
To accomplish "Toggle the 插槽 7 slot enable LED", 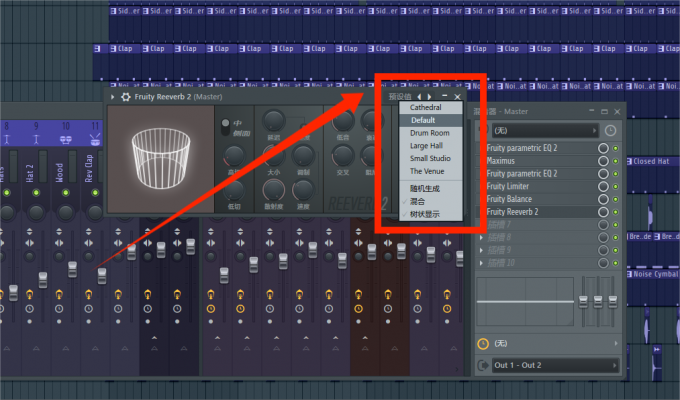I will (x=615, y=225).
